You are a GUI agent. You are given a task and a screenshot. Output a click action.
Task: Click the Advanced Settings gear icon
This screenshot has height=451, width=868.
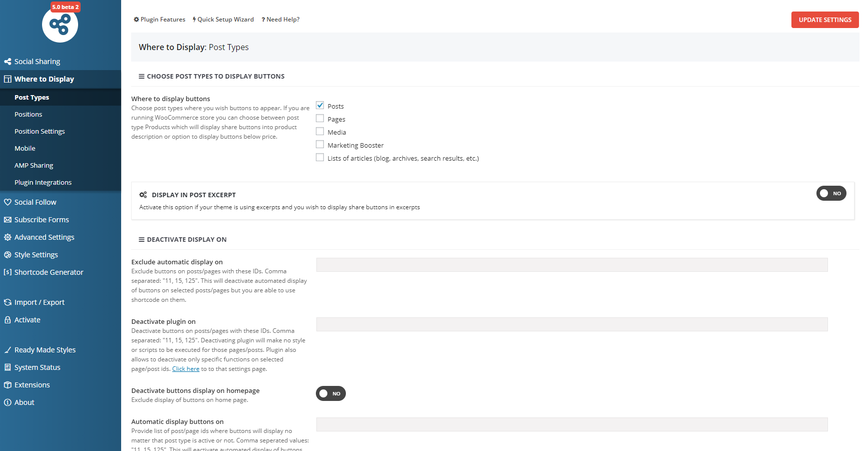tap(8, 237)
